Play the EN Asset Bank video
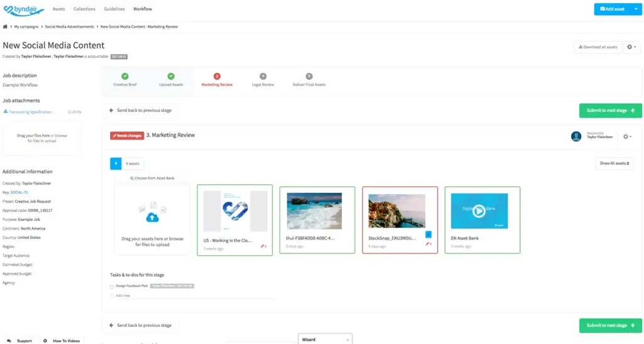Screen dimensions: 644x344 [x=479, y=211]
